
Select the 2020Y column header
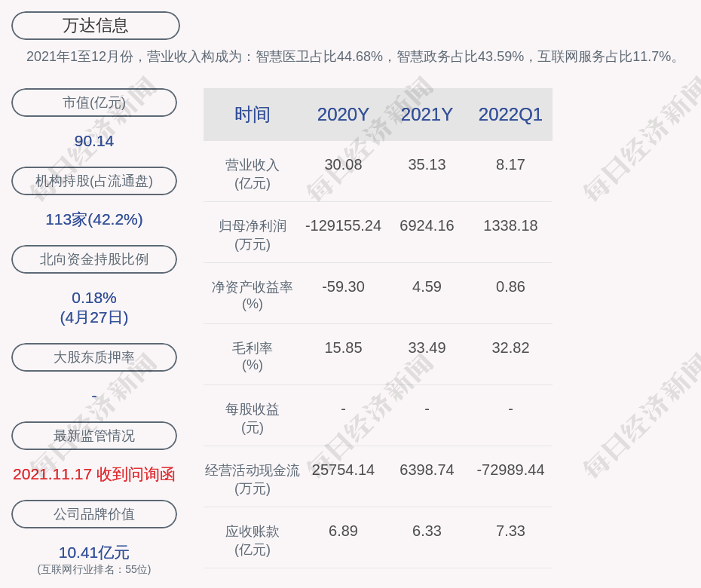[343, 115]
